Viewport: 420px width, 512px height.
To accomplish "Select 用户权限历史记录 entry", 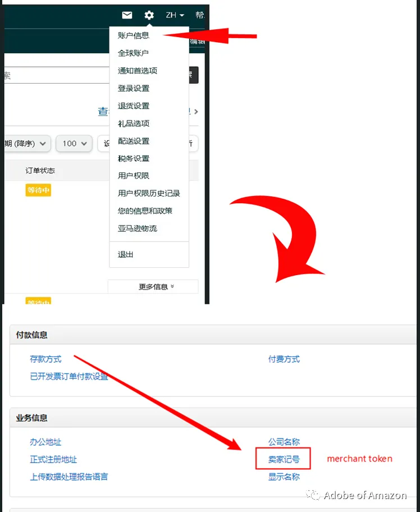I will [x=149, y=193].
